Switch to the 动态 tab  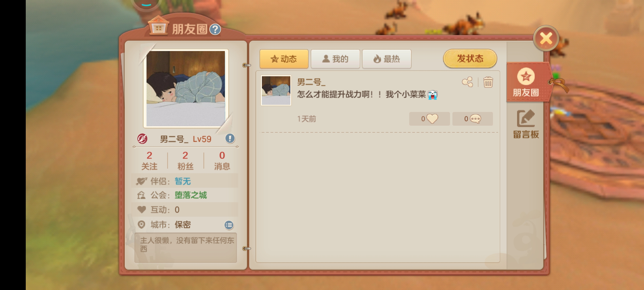tap(284, 59)
